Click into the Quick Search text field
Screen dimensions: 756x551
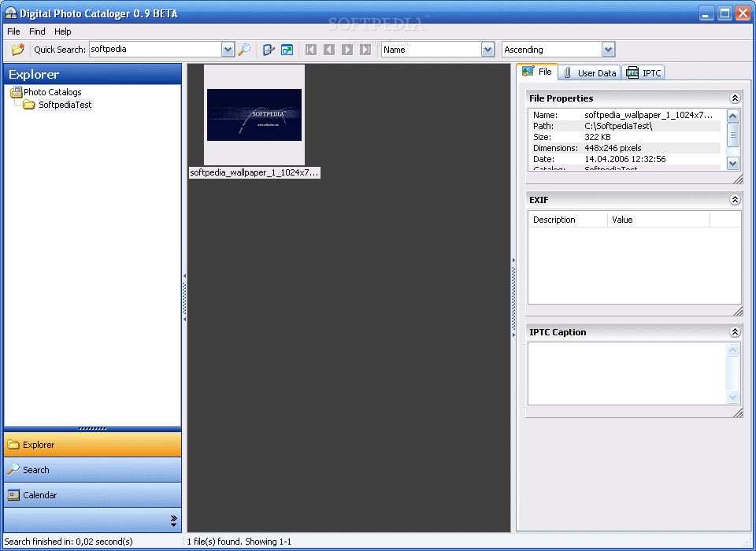click(156, 49)
